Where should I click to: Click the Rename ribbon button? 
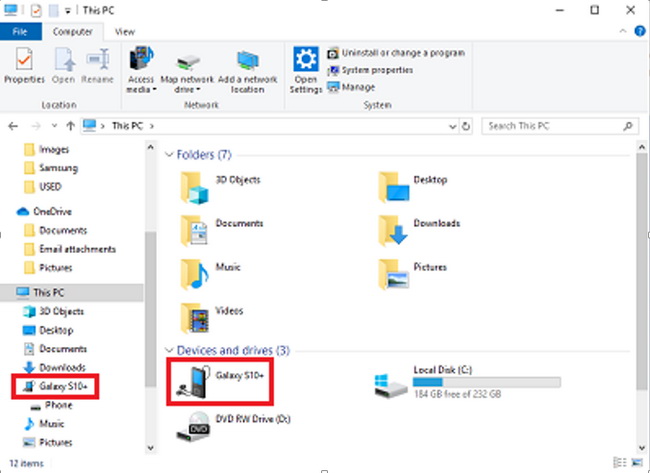coord(97,66)
